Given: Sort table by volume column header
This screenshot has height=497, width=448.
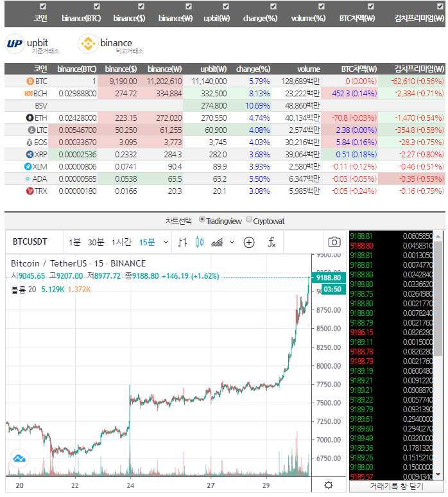Looking at the screenshot, I should tap(309, 69).
